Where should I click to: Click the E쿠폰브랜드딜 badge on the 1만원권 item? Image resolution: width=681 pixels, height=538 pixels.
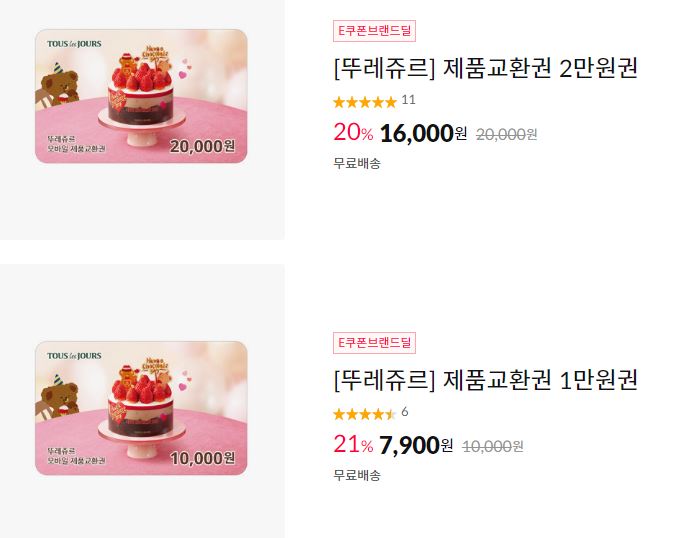pos(374,343)
